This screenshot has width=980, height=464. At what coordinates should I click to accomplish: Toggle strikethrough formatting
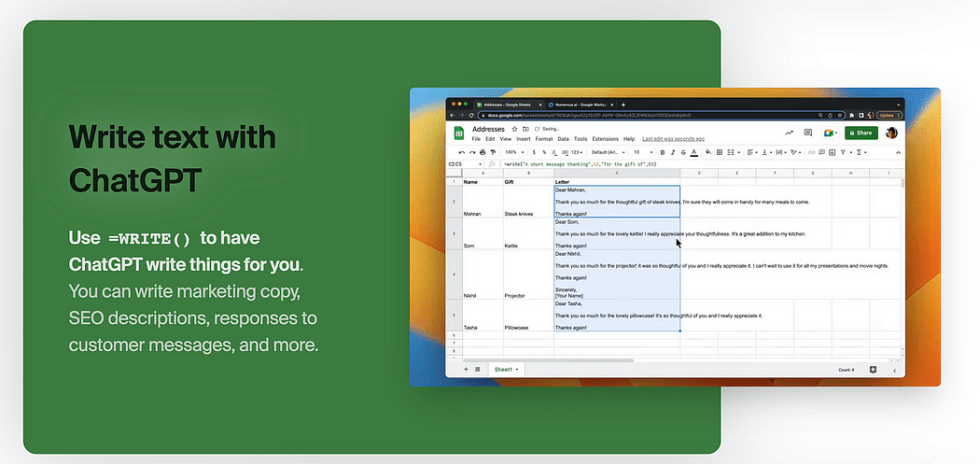[684, 152]
